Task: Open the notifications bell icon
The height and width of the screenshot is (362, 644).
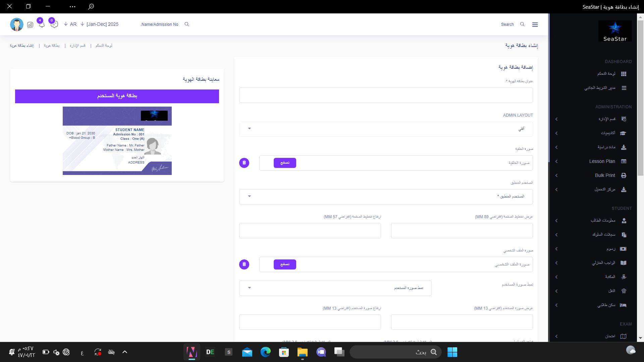Action: click(42, 25)
